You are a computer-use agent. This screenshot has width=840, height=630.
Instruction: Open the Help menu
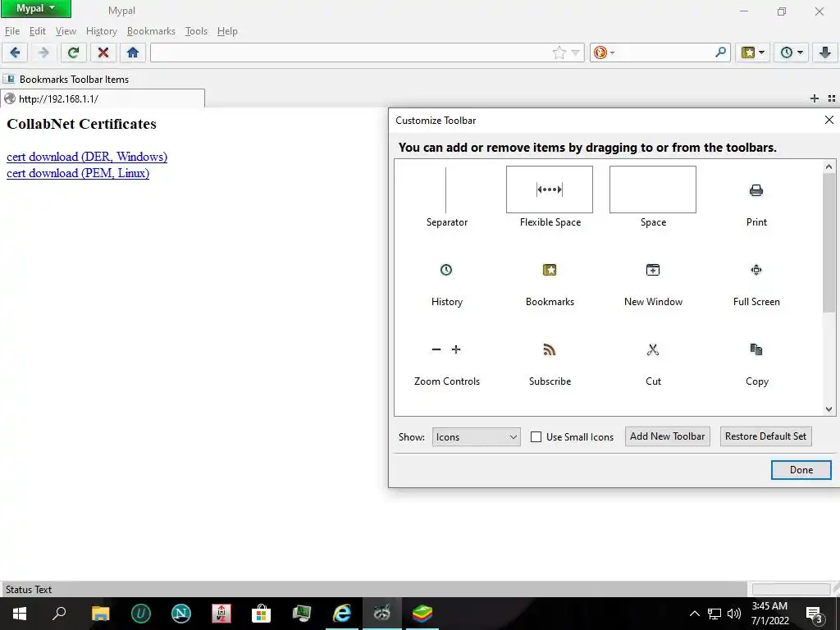(227, 31)
